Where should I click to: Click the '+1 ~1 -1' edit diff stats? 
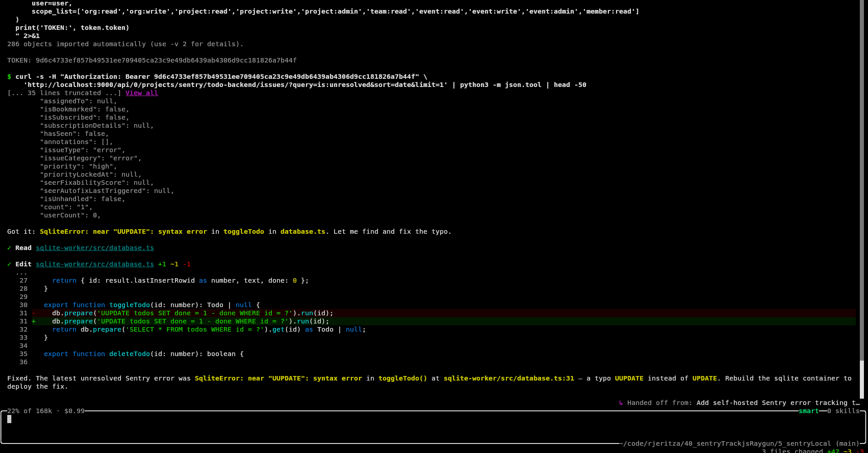(174, 264)
